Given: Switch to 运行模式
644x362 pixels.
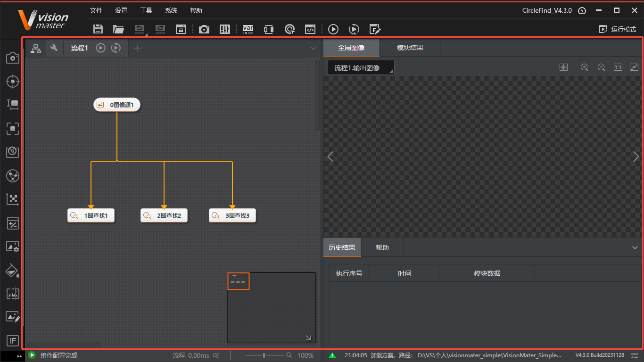Looking at the screenshot, I should point(618,29).
